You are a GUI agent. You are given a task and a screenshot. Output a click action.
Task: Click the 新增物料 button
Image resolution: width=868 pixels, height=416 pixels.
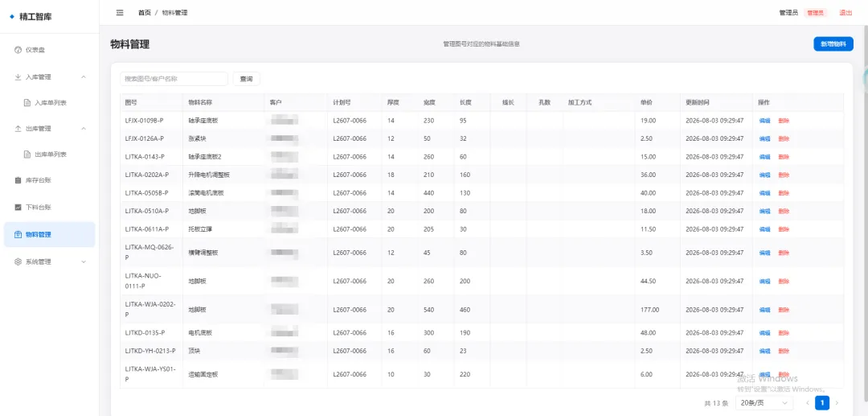pos(833,44)
